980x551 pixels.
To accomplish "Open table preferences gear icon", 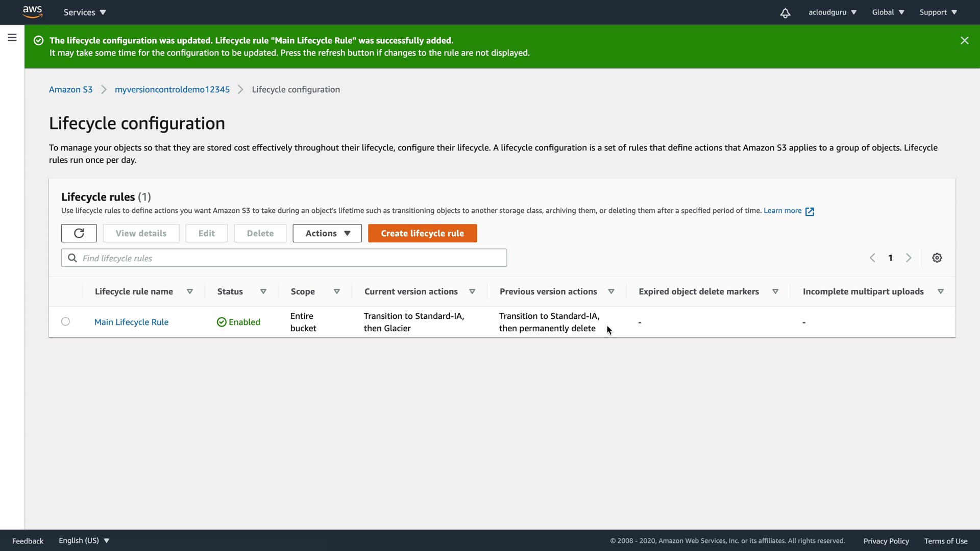I will (x=937, y=258).
